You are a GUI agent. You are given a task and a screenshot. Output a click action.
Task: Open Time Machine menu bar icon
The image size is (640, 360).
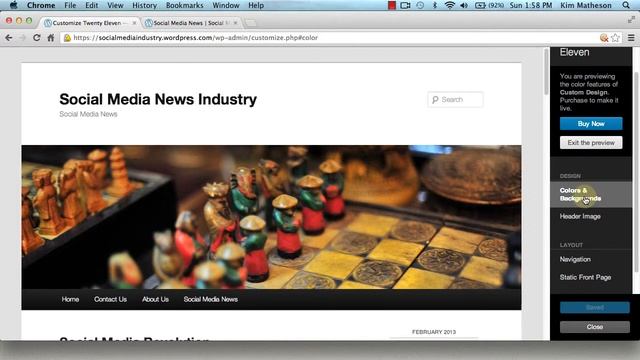tap(420, 5)
